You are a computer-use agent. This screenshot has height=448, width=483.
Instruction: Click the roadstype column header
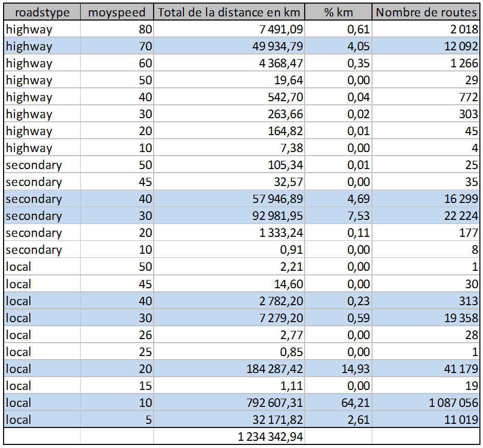[42, 12]
